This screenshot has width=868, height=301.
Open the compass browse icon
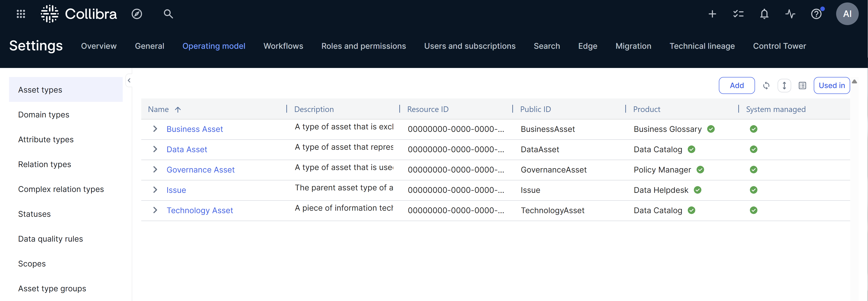136,14
